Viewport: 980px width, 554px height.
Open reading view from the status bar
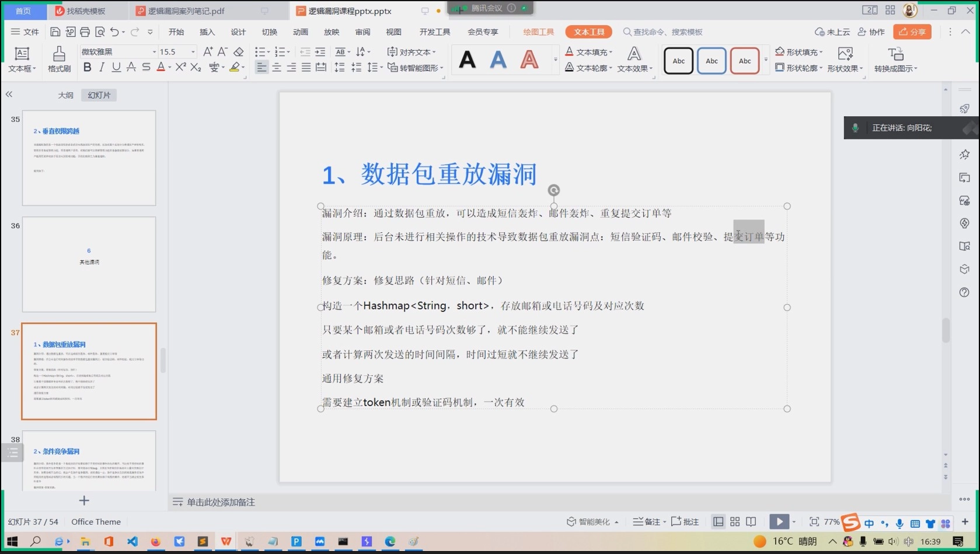tap(751, 521)
